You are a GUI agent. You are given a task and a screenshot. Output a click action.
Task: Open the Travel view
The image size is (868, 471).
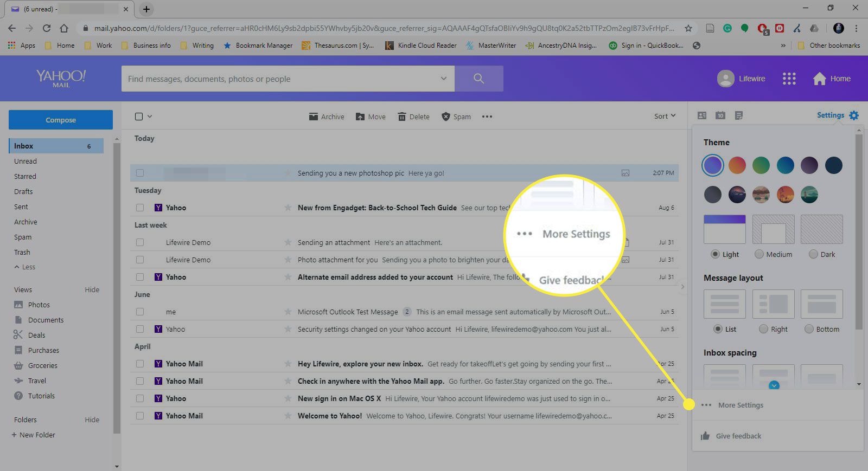coord(37,380)
